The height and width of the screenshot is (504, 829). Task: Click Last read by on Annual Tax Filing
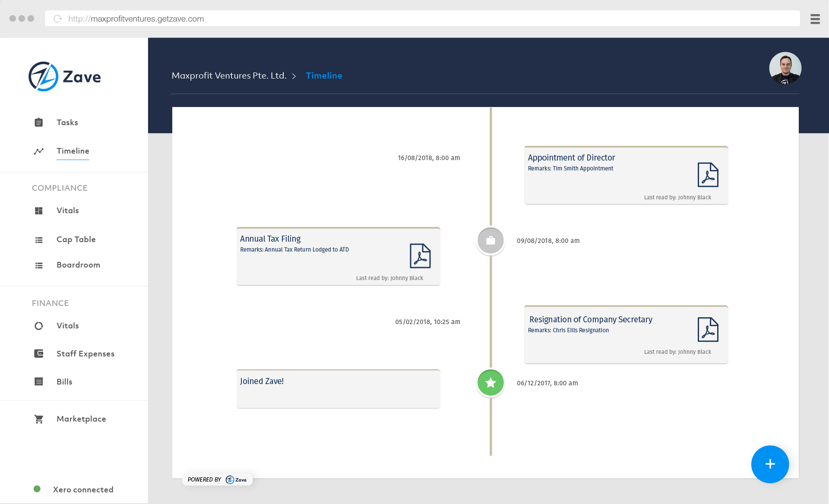pyautogui.click(x=389, y=278)
